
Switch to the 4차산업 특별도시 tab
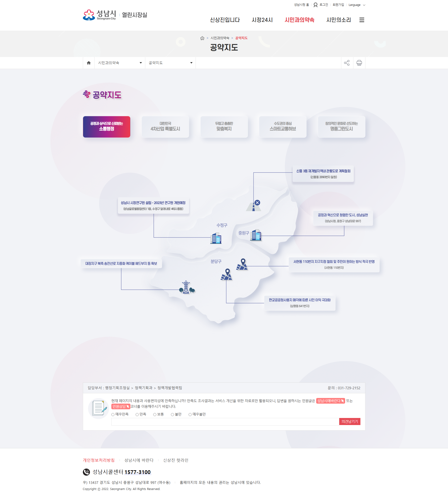click(165, 127)
